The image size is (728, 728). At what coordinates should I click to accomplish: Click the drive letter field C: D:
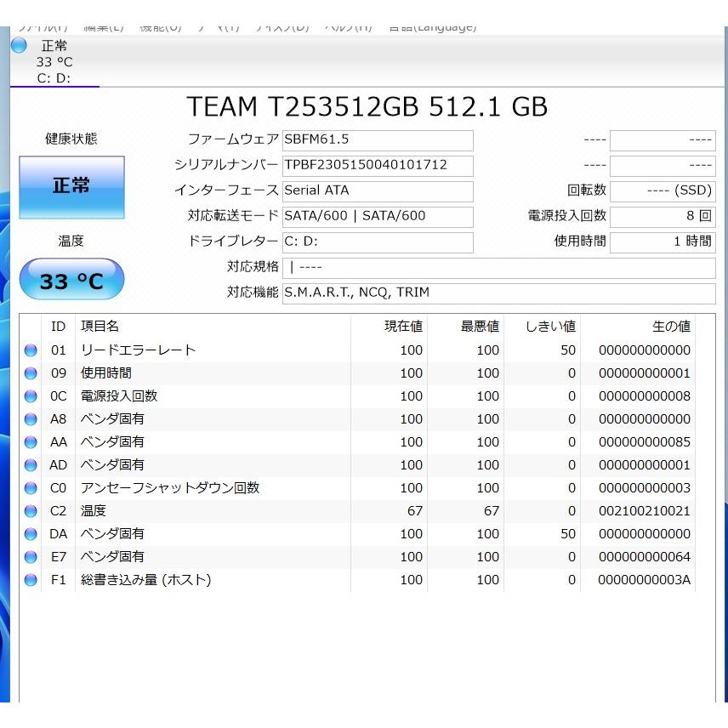coord(378,242)
